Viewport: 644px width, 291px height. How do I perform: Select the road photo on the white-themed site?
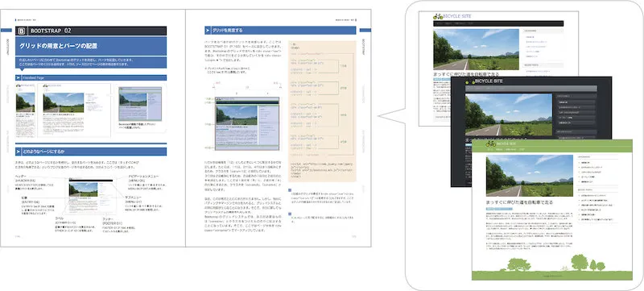pyautogui.click(x=476, y=49)
